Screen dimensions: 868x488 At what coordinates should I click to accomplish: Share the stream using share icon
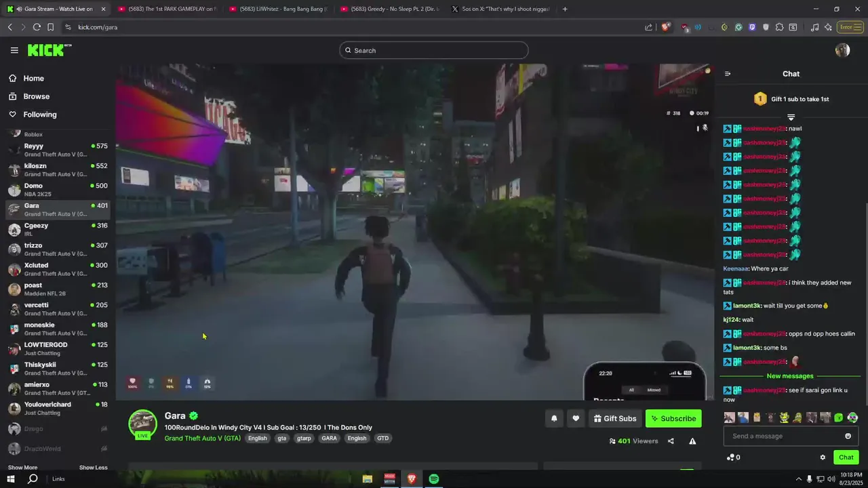671,441
